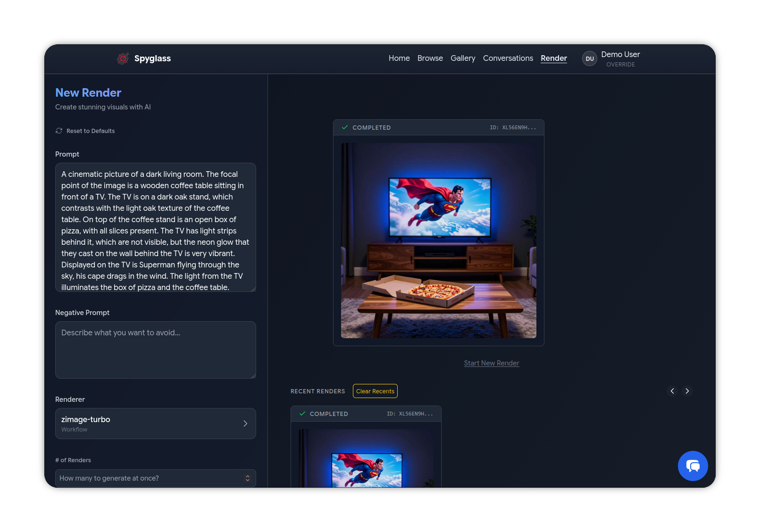The height and width of the screenshot is (532, 760).
Task: Click the main render's completed checkmark icon
Action: [x=345, y=127]
